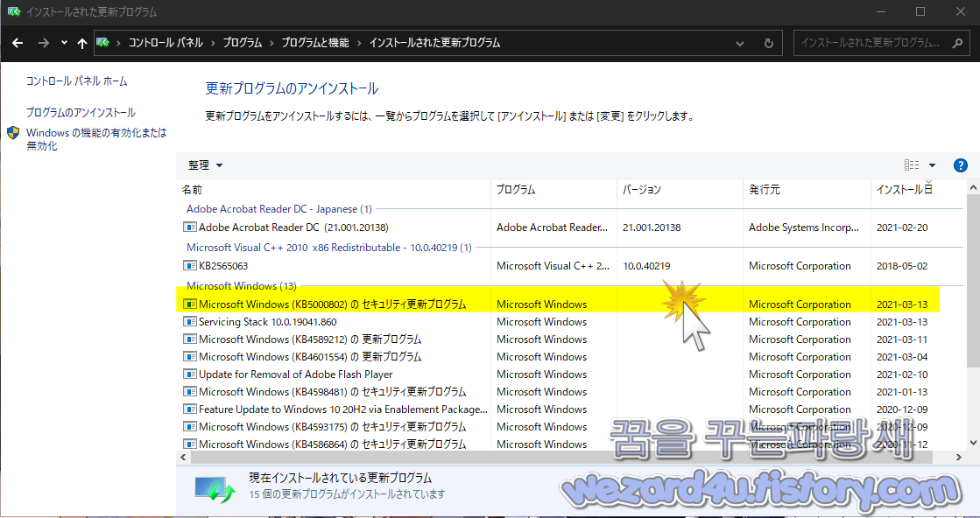The image size is (980, 518).
Task: Click the install date 2018-05-02
Action: point(902,266)
